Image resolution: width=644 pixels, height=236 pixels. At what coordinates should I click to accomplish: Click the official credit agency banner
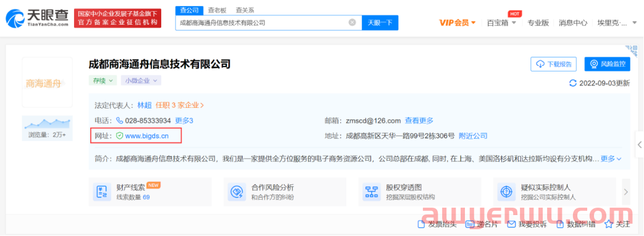point(118,18)
